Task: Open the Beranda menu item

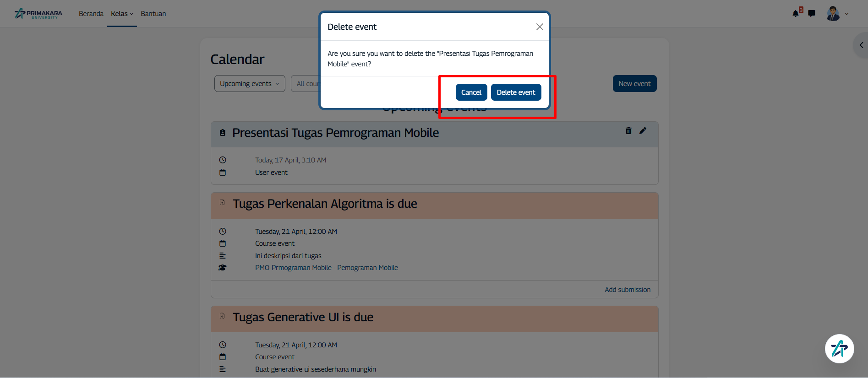Action: [91, 14]
